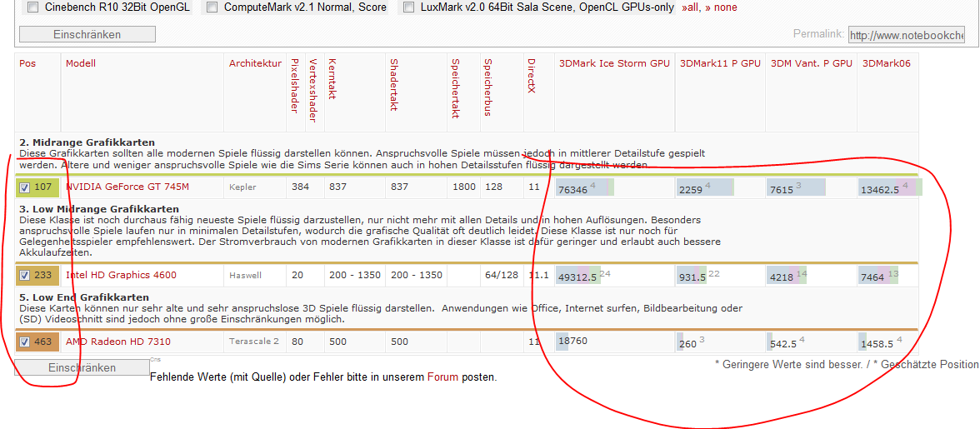The width and height of the screenshot is (980, 429).
Task: Uncheck the checkbox in row 233
Action: click(25, 276)
